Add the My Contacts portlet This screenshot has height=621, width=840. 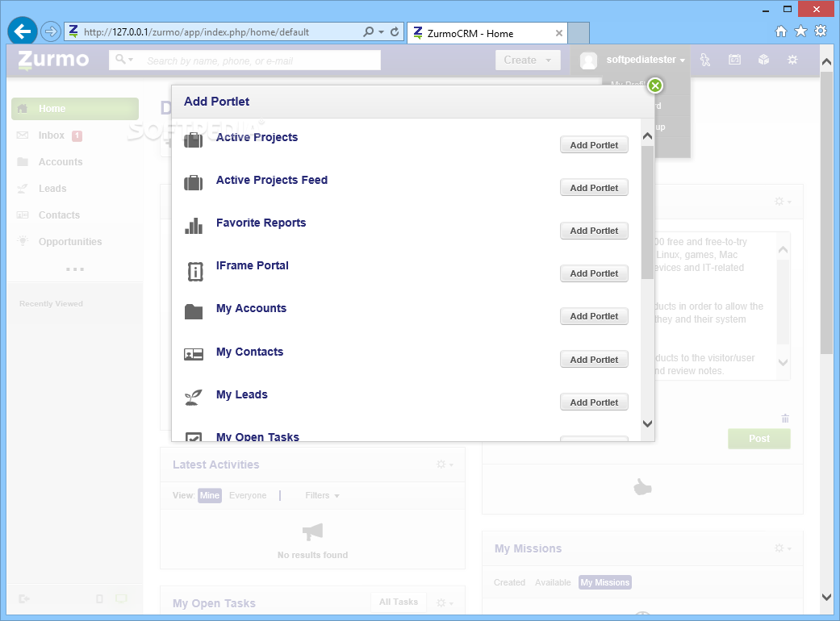(x=594, y=360)
